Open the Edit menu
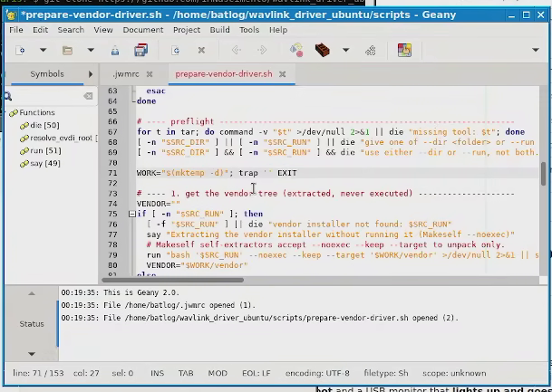Image resolution: width=552 pixels, height=392 pixels. coord(41,30)
